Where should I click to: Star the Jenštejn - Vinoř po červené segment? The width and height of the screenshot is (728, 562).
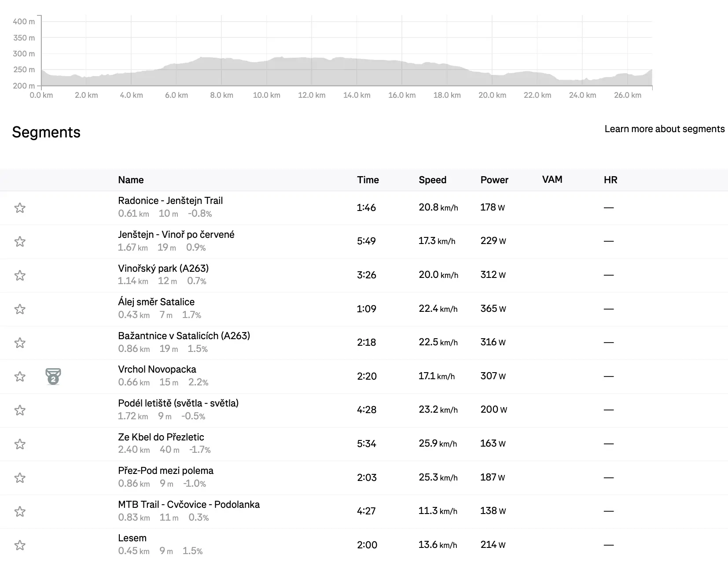(20, 241)
